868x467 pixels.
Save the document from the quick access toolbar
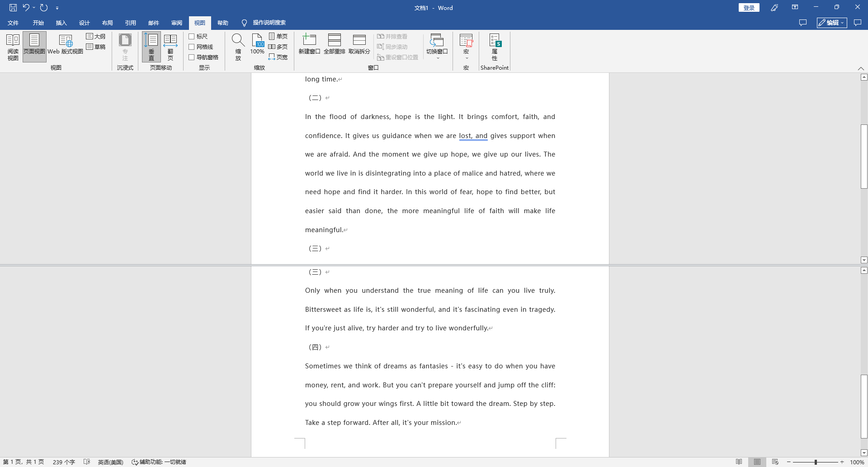click(13, 8)
